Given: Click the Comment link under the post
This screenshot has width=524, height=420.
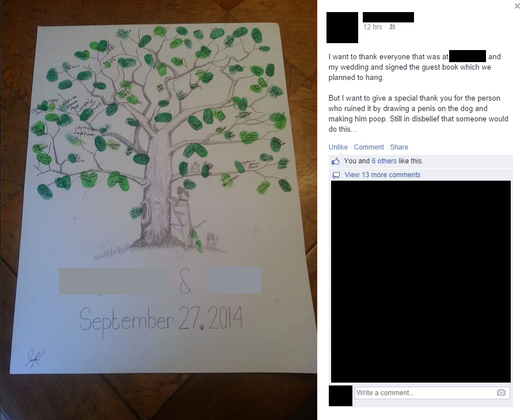Looking at the screenshot, I should [369, 147].
